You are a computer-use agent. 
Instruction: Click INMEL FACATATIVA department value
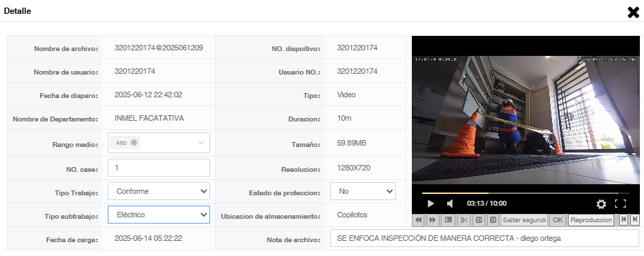coord(149,118)
